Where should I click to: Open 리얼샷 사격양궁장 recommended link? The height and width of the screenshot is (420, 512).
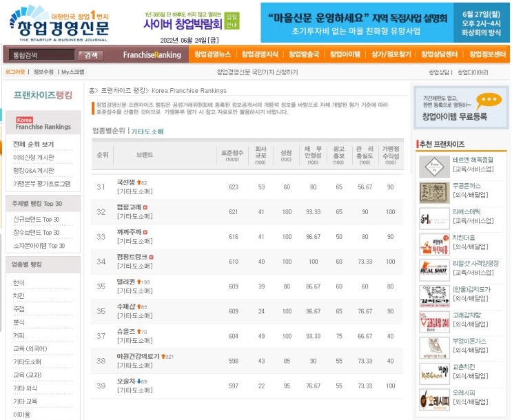[475, 263]
